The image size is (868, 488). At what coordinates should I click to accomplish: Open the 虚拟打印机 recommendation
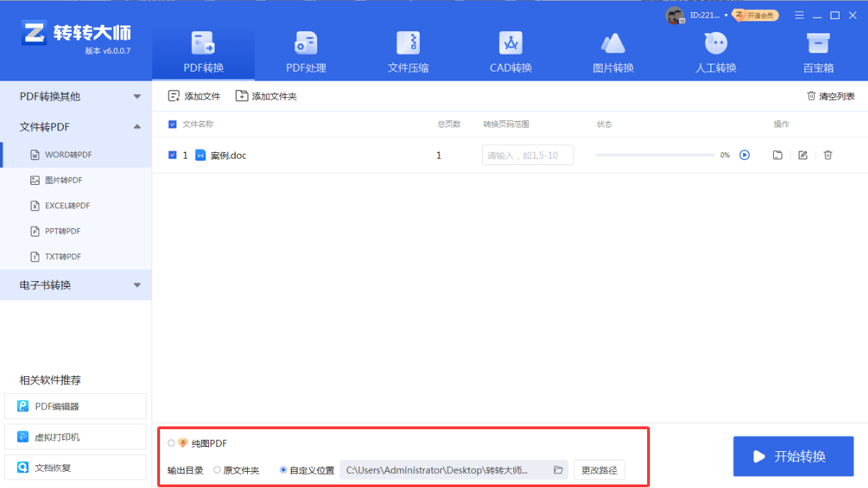[x=75, y=437]
